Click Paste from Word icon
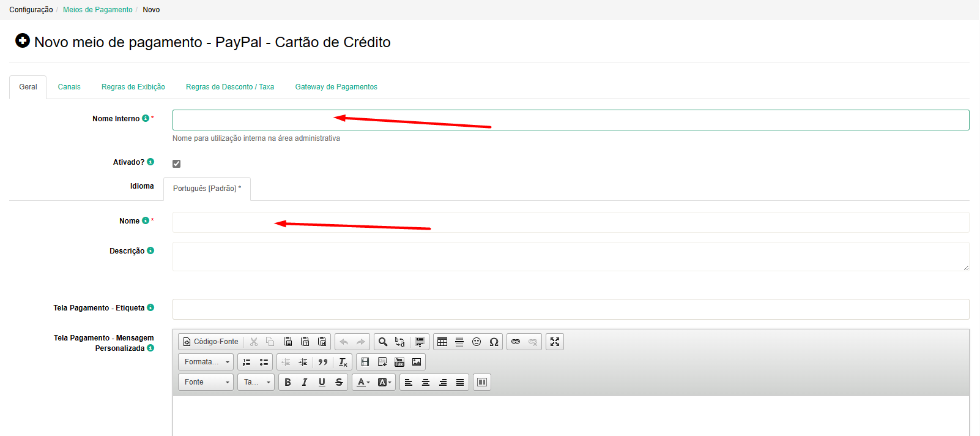 point(322,342)
